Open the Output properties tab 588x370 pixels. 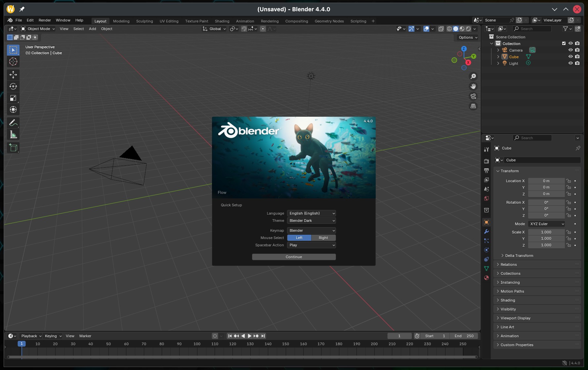click(x=486, y=170)
